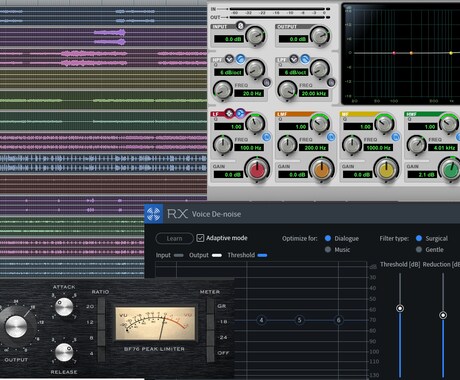The image size is (460, 380).
Task: Toggle the LPF filter enable icon
Action: pyautogui.click(x=305, y=59)
